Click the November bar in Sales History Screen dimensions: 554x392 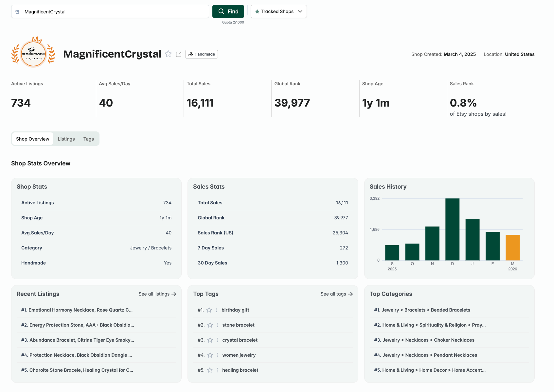point(432,243)
